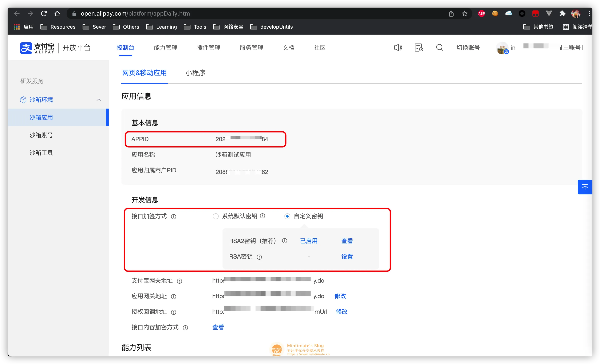Open the Sever bookmark folder
The image size is (600, 364).
94,27
